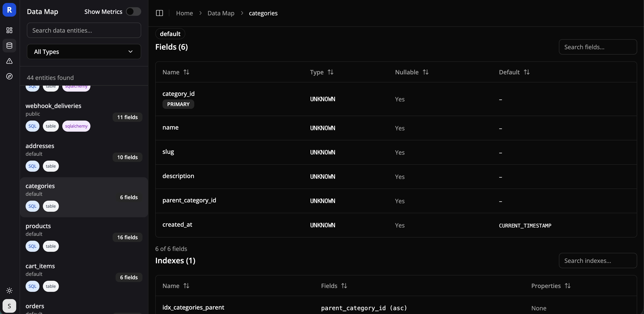The width and height of the screenshot is (644, 314).
Task: Toggle the split panel layout icon
Action: tap(159, 13)
